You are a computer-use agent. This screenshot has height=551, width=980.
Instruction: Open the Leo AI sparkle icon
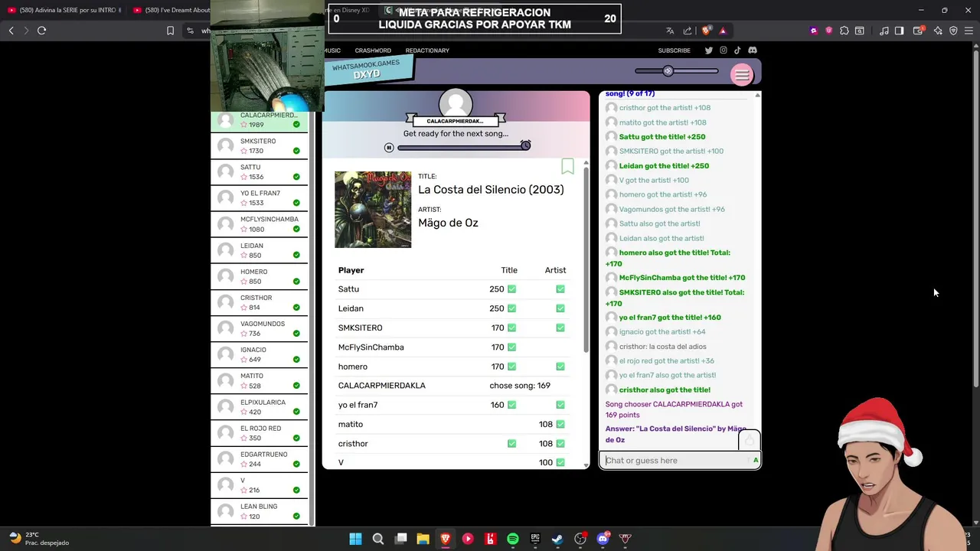pyautogui.click(x=938, y=31)
